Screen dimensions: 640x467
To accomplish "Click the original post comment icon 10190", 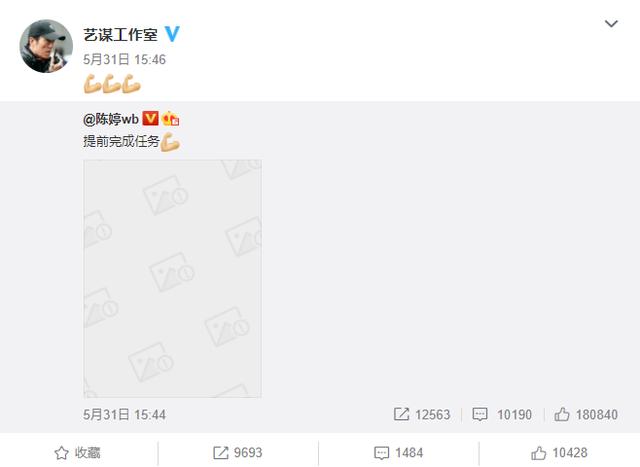I will click(480, 414).
